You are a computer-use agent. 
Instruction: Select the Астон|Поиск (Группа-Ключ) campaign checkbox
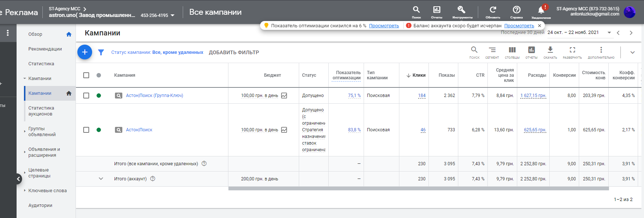click(x=86, y=96)
